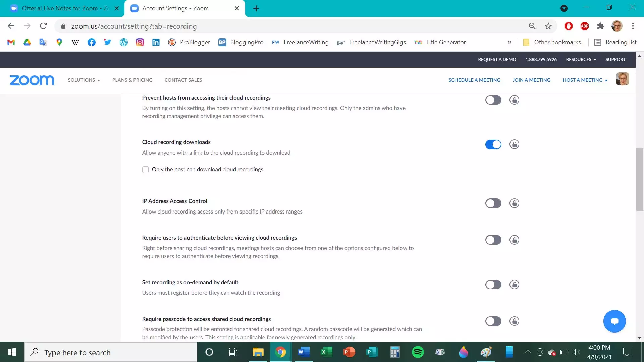644x362 pixels.
Task: Open the ProBlogger bookmark
Action: coord(189,42)
